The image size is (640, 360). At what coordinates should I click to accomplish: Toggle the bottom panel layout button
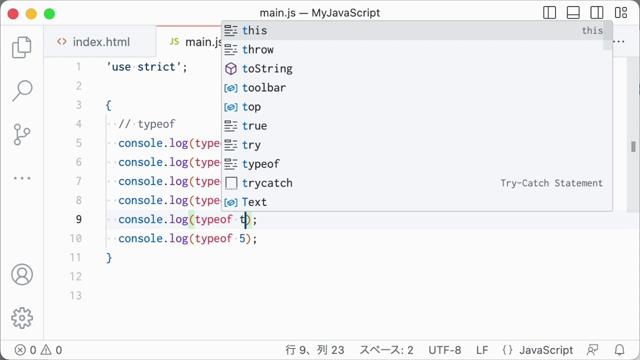[573, 13]
